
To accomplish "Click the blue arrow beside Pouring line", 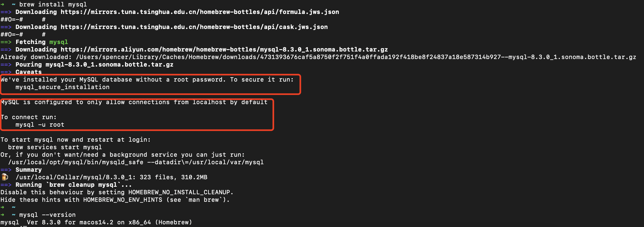I will point(6,65).
